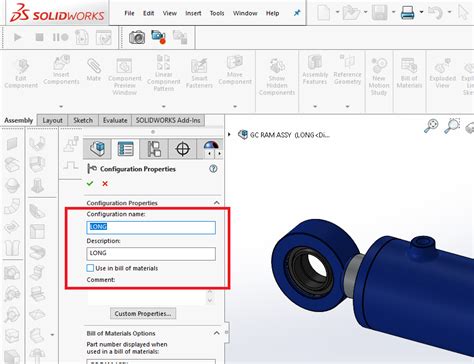The image size is (474, 364).
Task: Select the Mate tool
Action: tap(94, 70)
